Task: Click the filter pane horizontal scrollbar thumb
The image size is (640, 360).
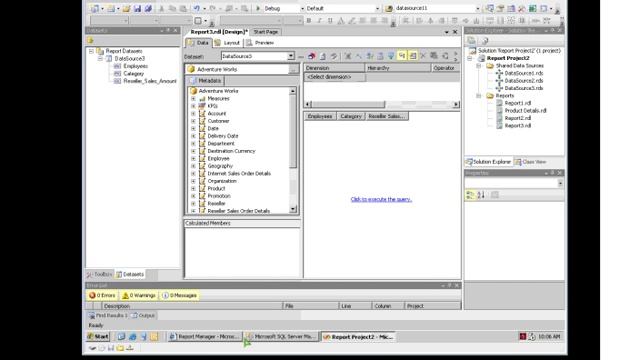Action: [x=348, y=104]
